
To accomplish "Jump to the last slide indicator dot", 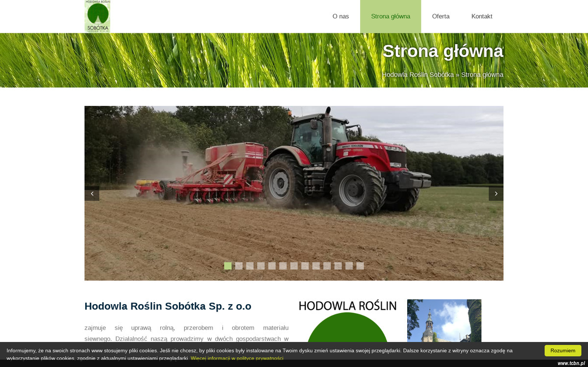I will 360,266.
